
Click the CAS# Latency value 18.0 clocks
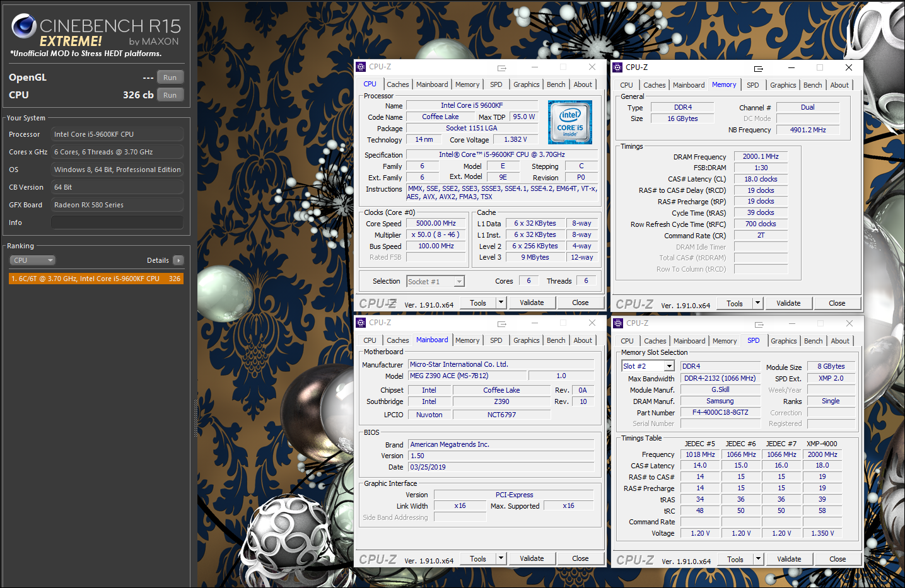761,179
